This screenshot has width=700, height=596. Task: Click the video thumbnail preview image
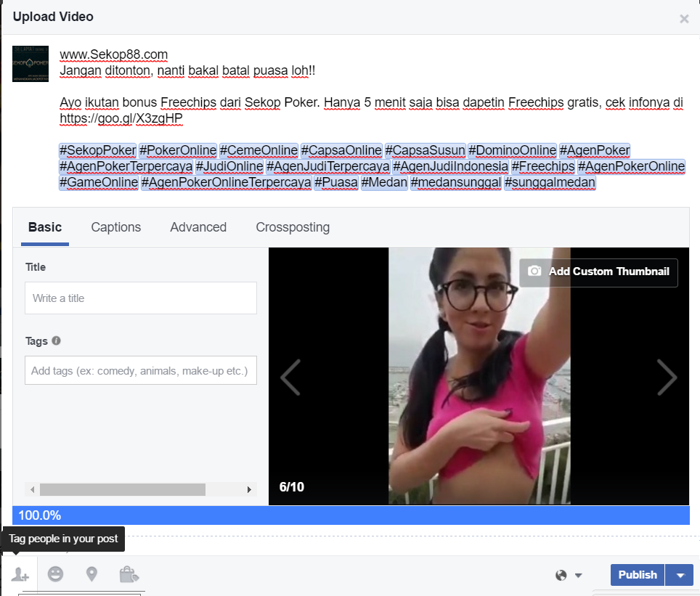point(479,376)
